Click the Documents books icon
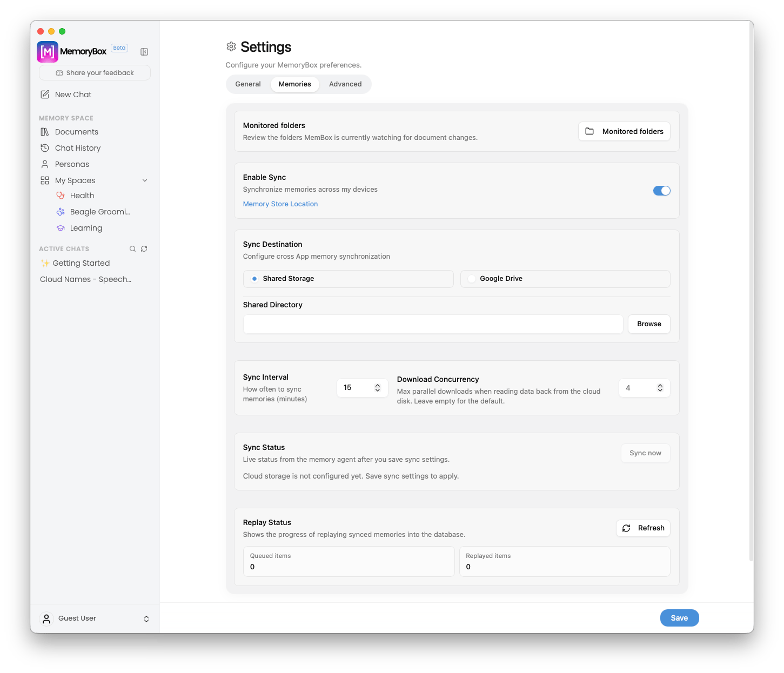Viewport: 784px width, 673px height. pos(45,132)
